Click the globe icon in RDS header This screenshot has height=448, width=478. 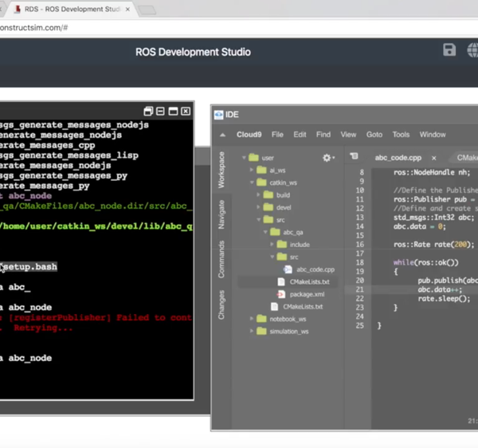pos(472,50)
